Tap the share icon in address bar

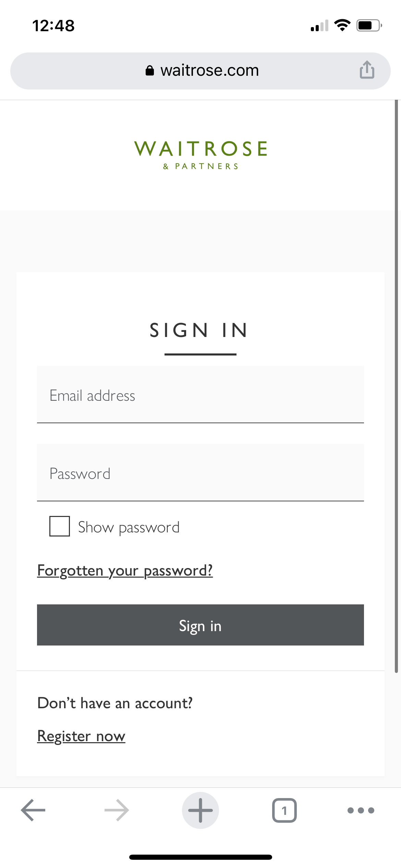tap(367, 70)
